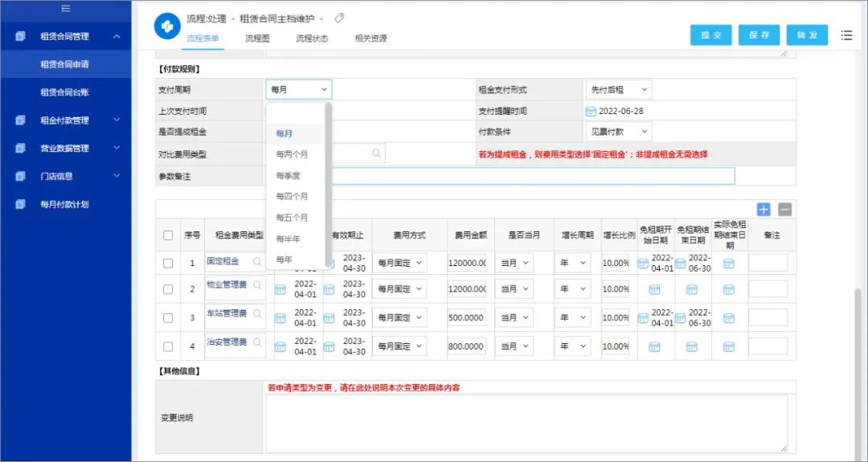Open 增长周期 dropdown in row 3
Screen dimensions: 868x462
pyautogui.click(x=572, y=318)
